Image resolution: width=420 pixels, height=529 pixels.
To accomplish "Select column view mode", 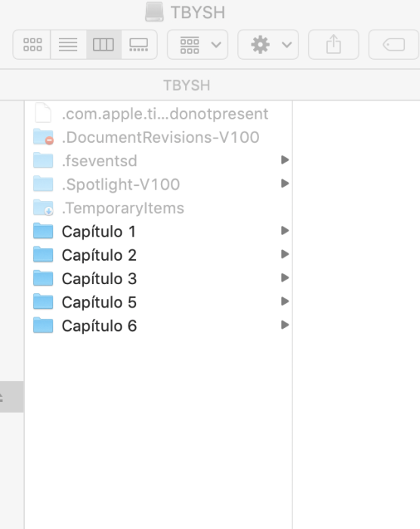I will [103, 45].
